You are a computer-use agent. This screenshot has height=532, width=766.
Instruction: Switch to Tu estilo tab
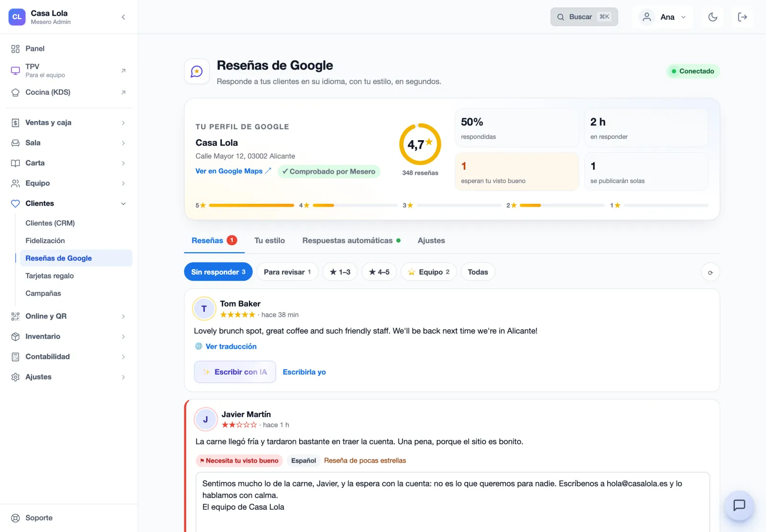270,241
